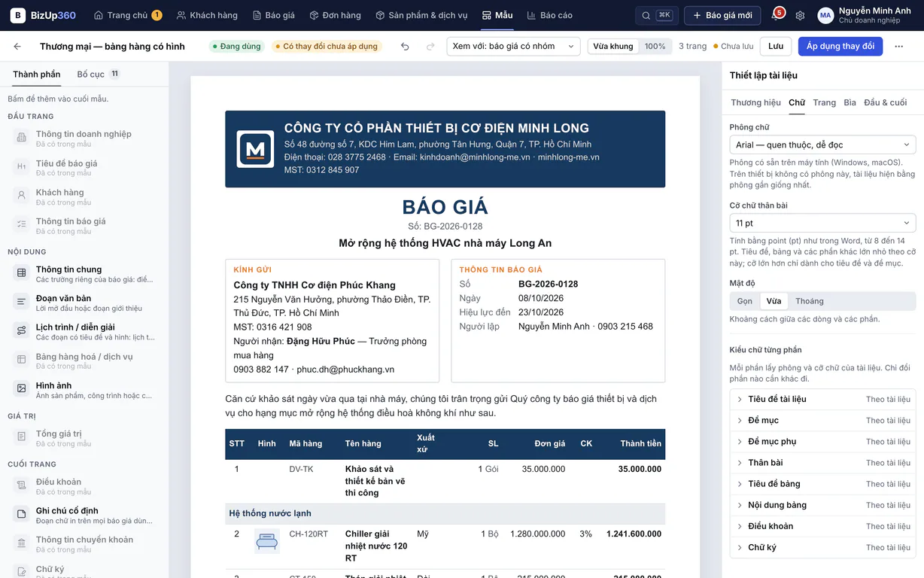Open the Xem với preview dropdown
Screen dimensions: 924x578
tap(513, 47)
